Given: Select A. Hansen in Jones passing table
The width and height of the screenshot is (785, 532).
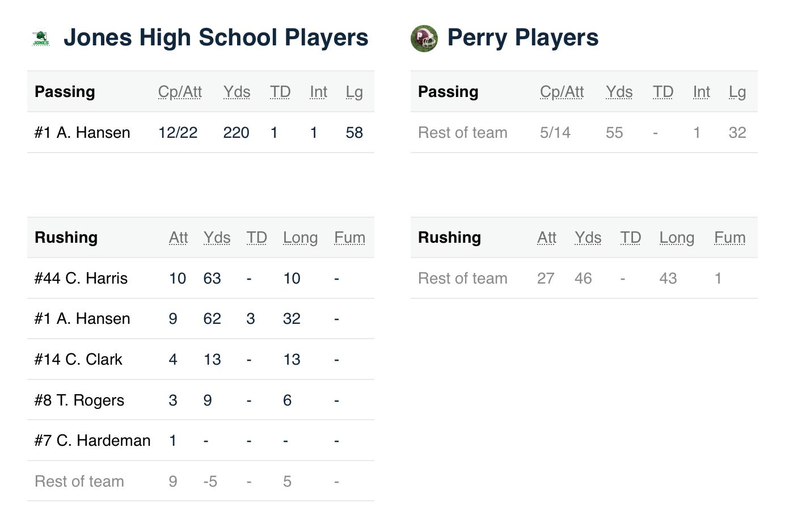Looking at the screenshot, I should click(x=82, y=133).
